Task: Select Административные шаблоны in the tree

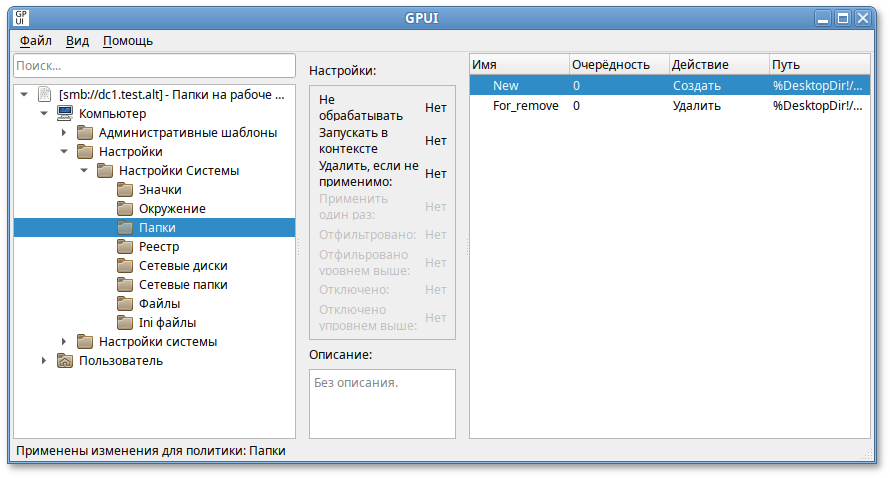Action: click(x=188, y=133)
